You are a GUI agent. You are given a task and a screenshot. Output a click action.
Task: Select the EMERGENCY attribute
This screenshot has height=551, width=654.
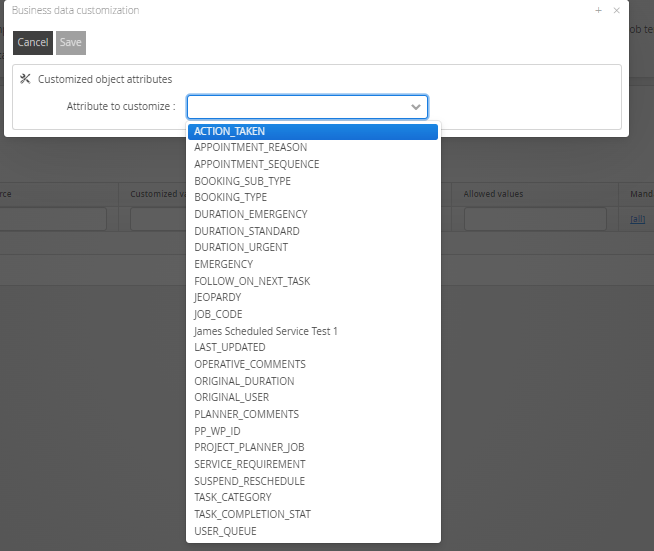(x=313, y=264)
